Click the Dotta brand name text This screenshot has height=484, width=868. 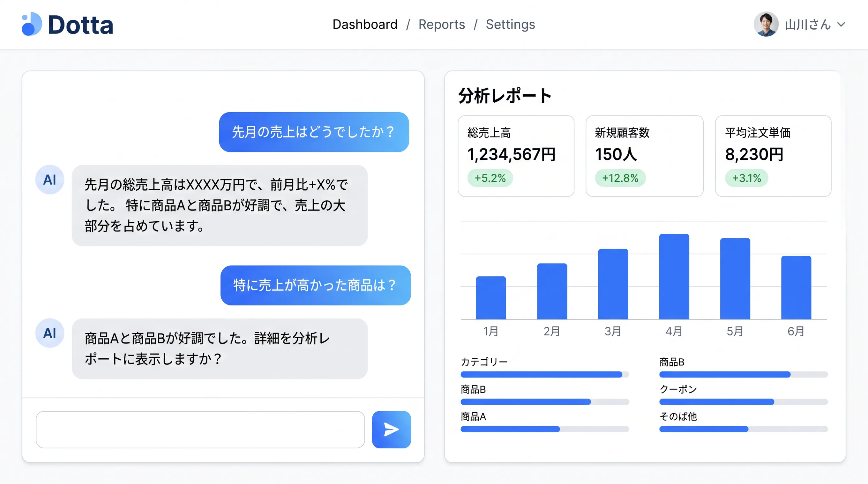pyautogui.click(x=80, y=25)
